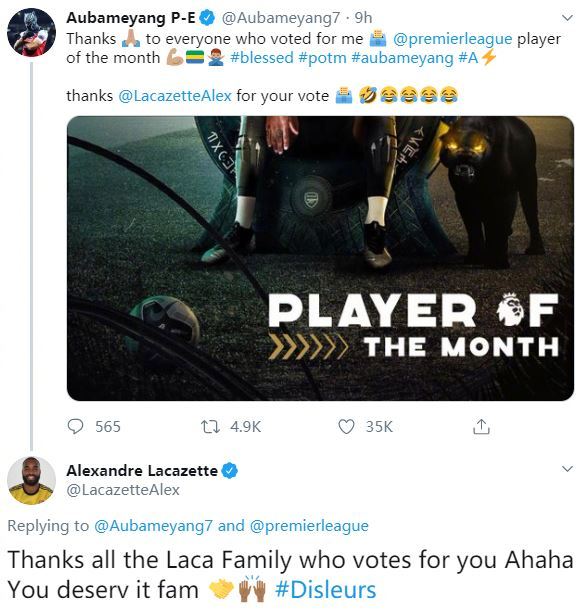
Task: Open Alexandre Lacazette's profile picture
Action: click(31, 480)
